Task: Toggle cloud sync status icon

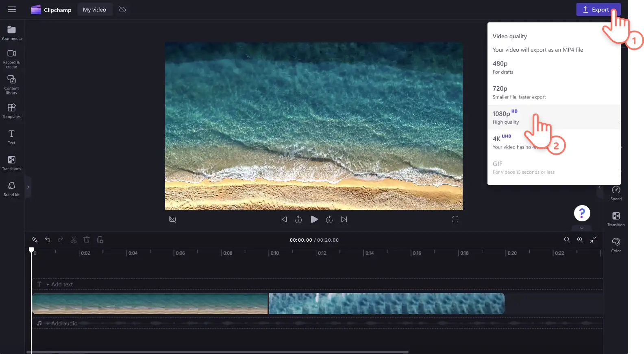Action: (122, 9)
